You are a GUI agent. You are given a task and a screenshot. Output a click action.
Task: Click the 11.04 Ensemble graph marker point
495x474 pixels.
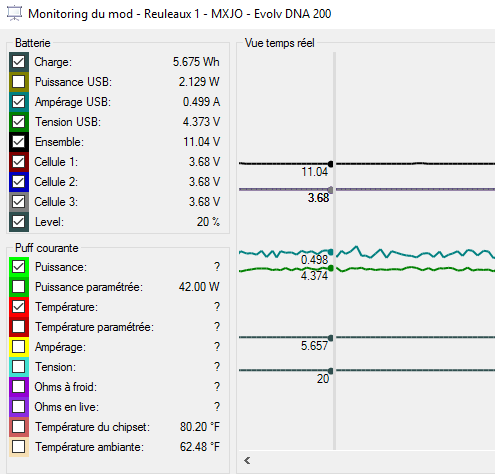[x=330, y=164]
